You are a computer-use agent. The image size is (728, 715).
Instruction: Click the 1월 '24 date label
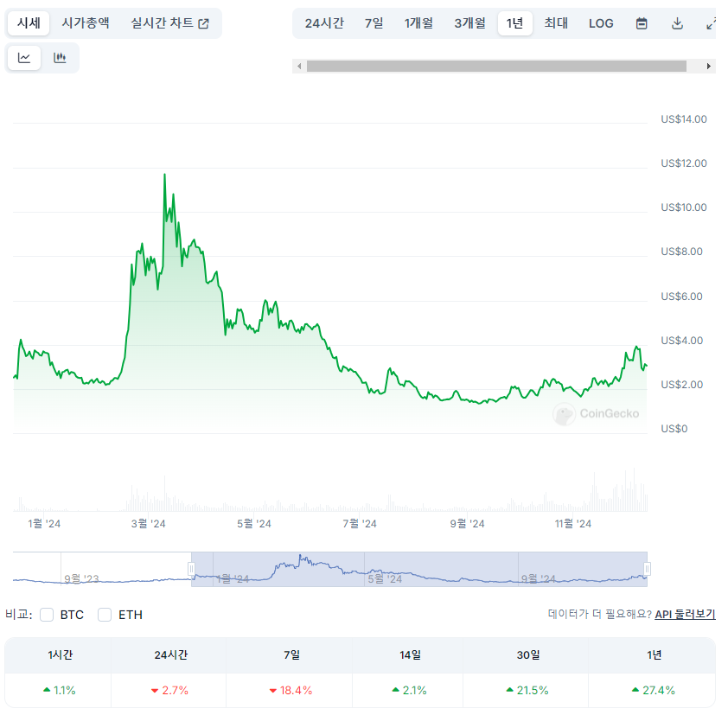click(x=44, y=524)
